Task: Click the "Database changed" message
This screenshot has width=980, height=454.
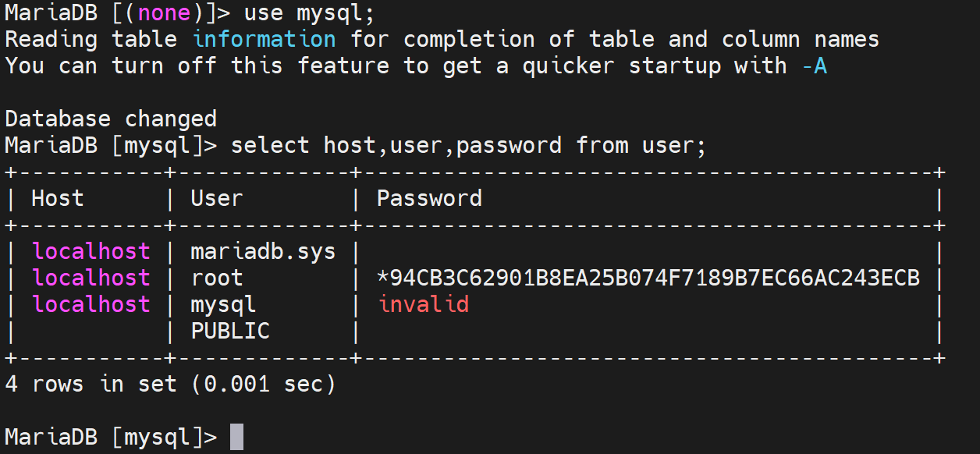Action: pos(111,119)
